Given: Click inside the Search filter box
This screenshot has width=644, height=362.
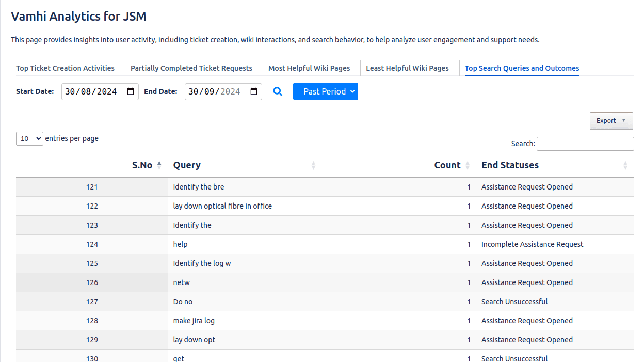Looking at the screenshot, I should point(585,144).
